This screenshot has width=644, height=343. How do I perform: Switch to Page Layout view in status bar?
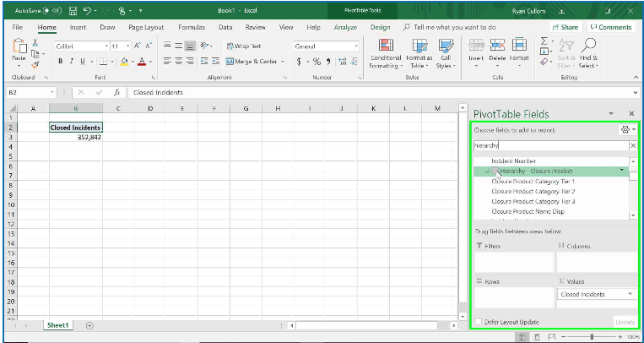(x=537, y=337)
